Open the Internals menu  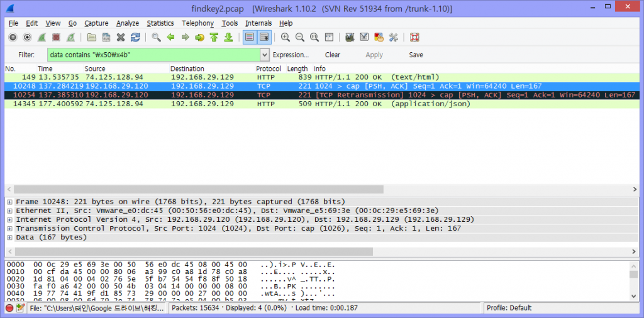258,23
